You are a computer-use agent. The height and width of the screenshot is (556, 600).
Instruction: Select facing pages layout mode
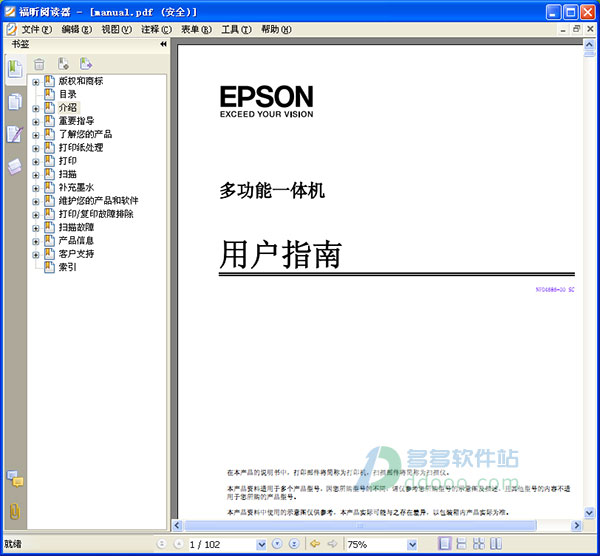coord(496,543)
